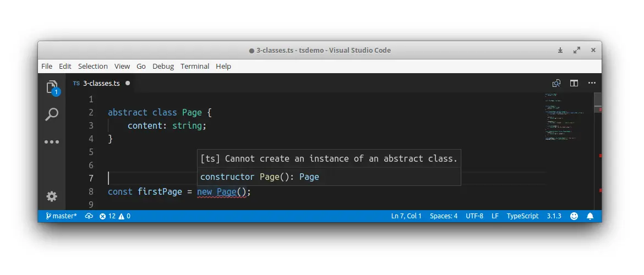This screenshot has height=275, width=644.
Task: Select language mode TypeScript
Action: tap(522, 216)
